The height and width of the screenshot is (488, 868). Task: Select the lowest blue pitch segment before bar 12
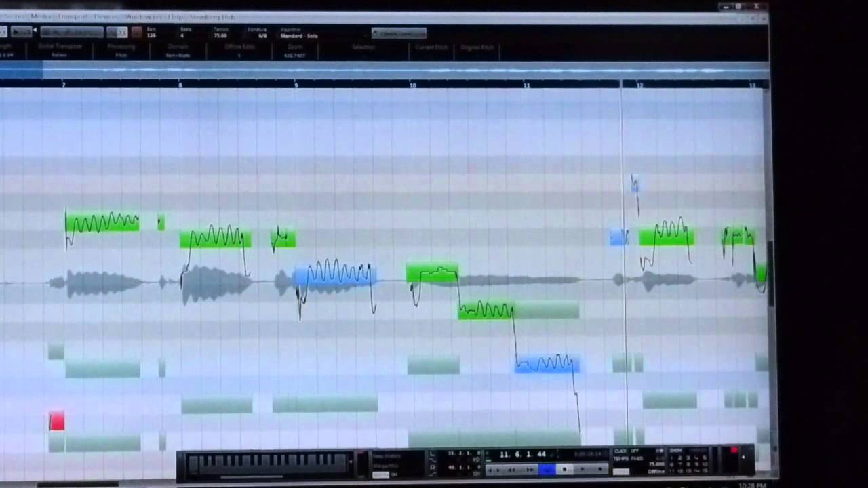pos(546,365)
